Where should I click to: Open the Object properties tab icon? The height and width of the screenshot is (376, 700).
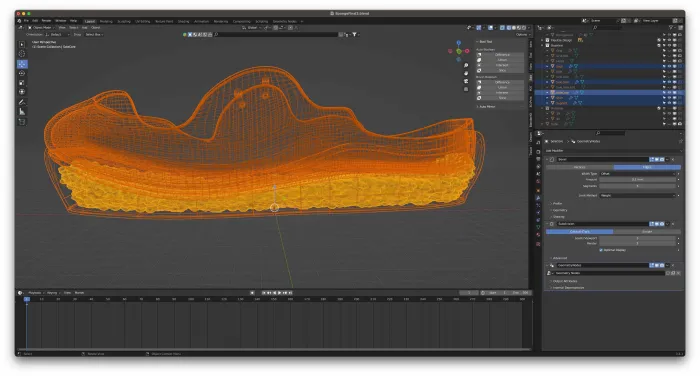pyautogui.click(x=538, y=190)
